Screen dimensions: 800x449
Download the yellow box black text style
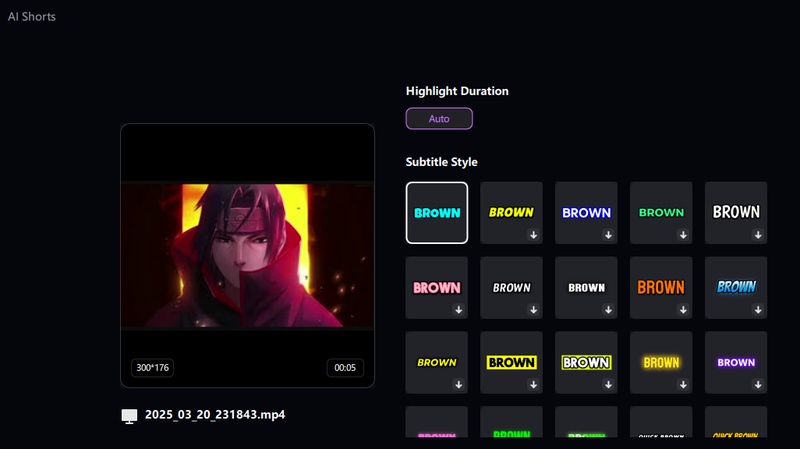[x=534, y=385]
